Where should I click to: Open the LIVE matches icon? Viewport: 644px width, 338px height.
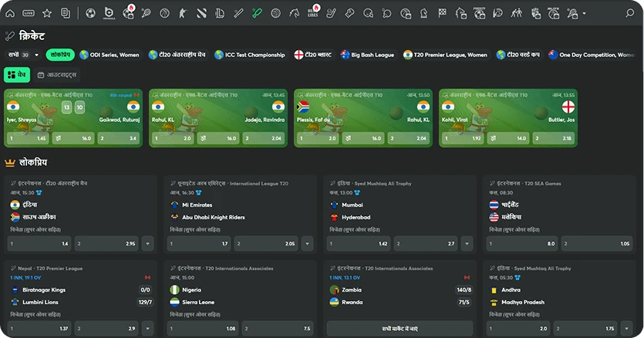click(29, 13)
